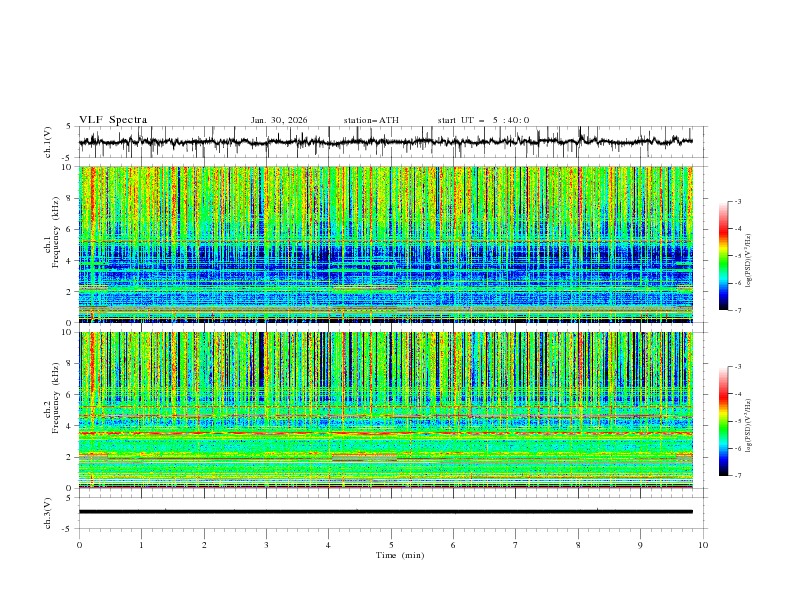Click the ch.2 "Frequency (kHz)" axis label
Screen dimensions: 792x612
56,398
